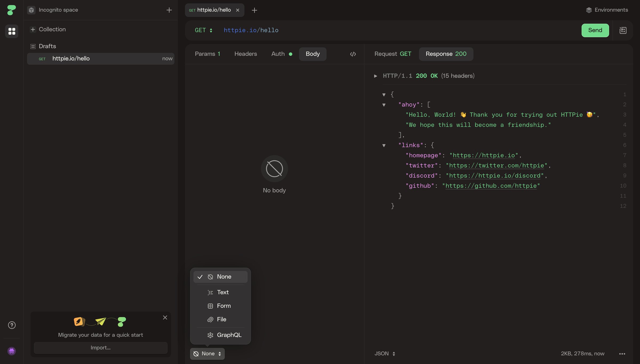Viewport: 640px width, 364px height.
Task: Click the Import... button
Action: (101, 348)
